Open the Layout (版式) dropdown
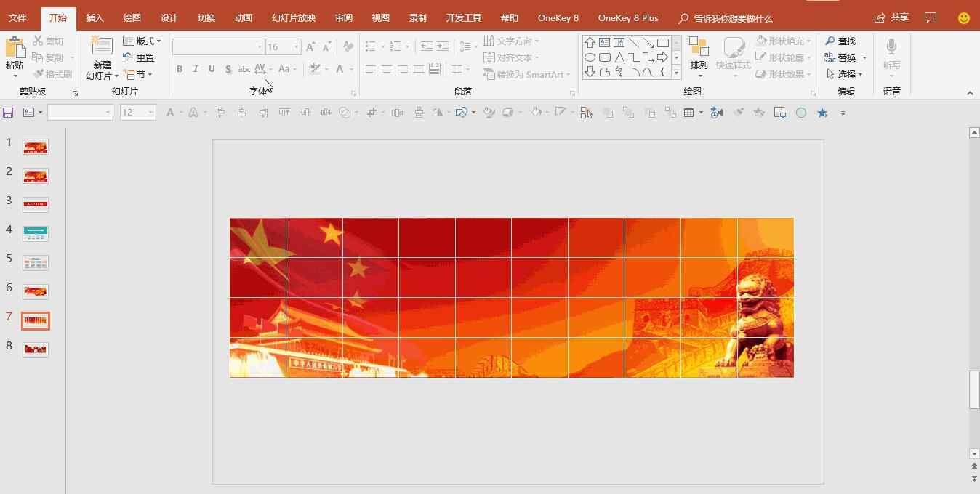Viewport: 980px width, 494px height. pyautogui.click(x=142, y=41)
